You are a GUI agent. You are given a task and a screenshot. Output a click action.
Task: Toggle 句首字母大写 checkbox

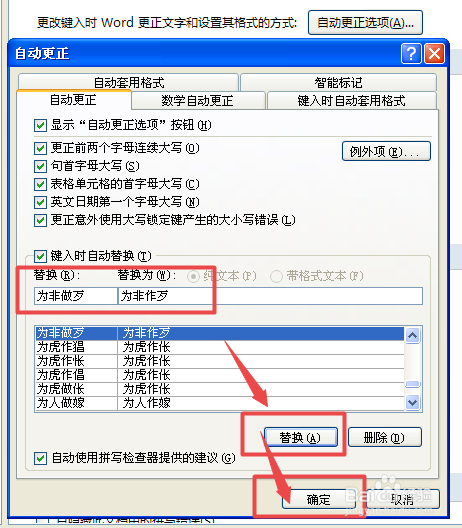[x=40, y=166]
